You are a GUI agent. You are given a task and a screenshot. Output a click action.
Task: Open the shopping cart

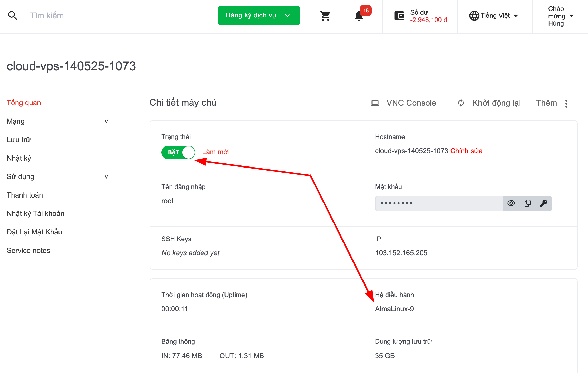tap(325, 15)
